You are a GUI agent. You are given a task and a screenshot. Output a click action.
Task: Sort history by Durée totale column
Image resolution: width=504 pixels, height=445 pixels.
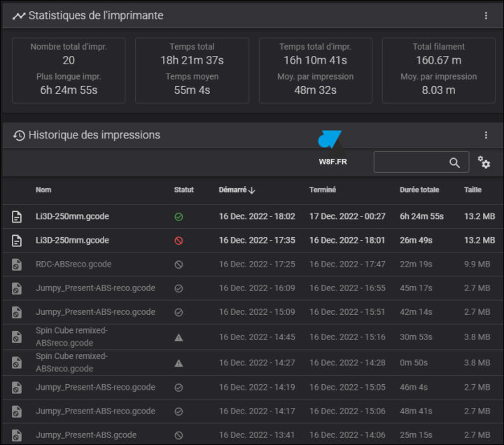(x=419, y=190)
